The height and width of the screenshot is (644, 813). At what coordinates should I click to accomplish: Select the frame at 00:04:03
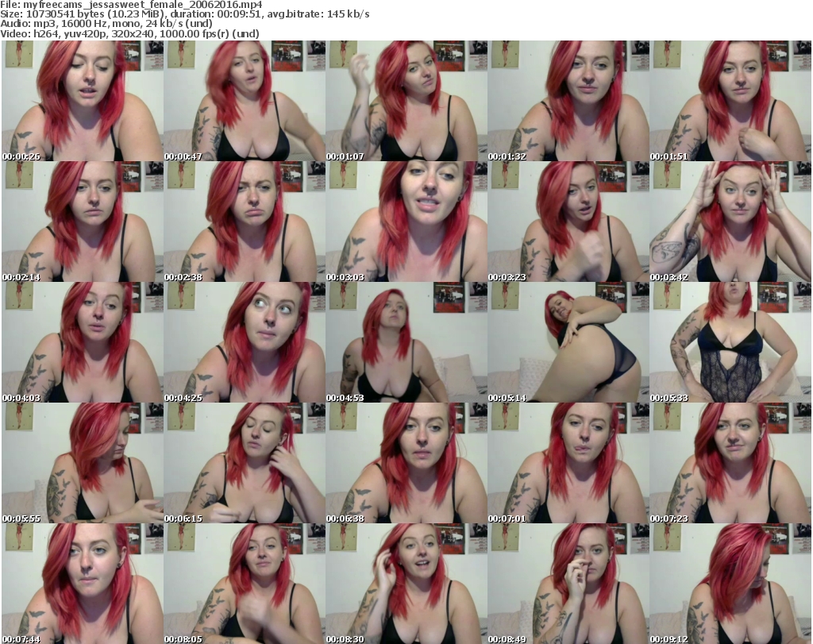[83, 342]
